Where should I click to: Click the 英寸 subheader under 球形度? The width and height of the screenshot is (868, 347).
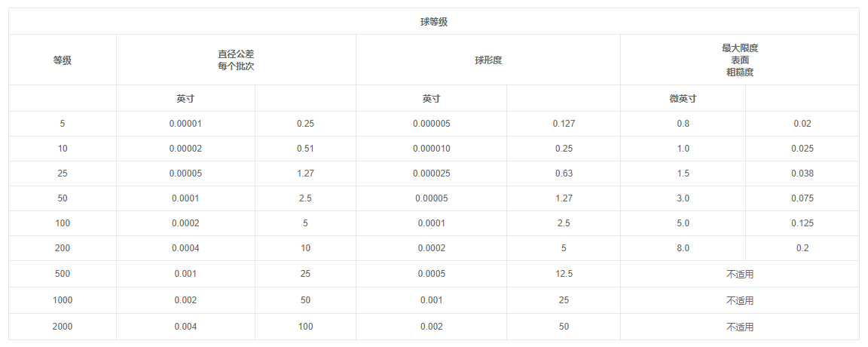coord(432,99)
